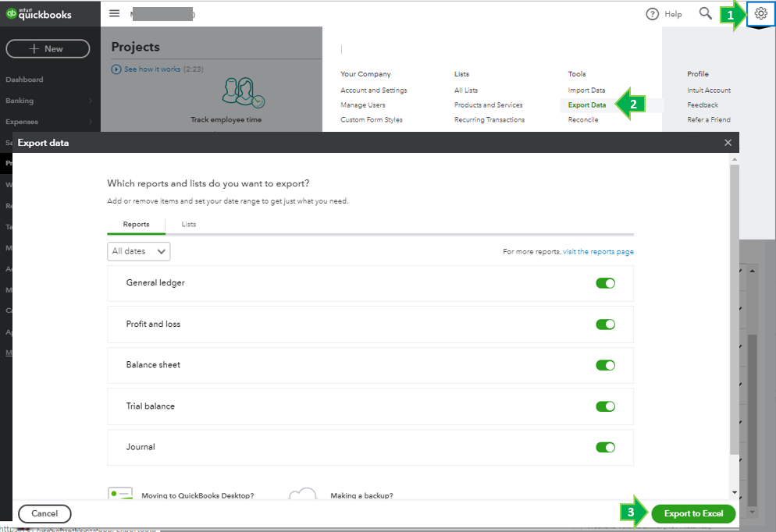Click the Cancel button
The height and width of the screenshot is (532, 776).
[x=44, y=514]
